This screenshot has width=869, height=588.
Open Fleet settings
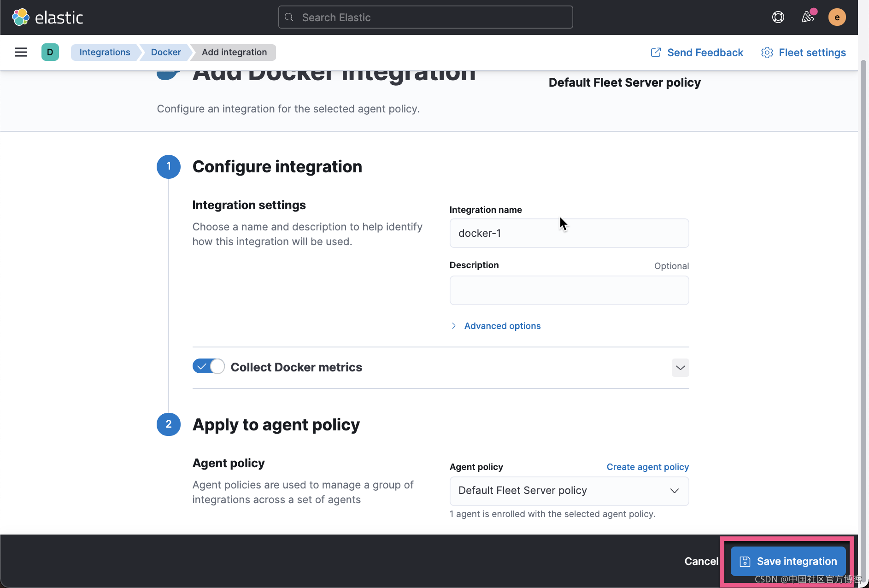point(804,53)
